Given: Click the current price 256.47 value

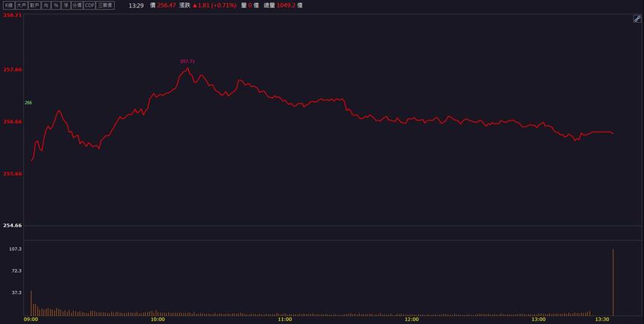Looking at the screenshot, I should [166, 5].
